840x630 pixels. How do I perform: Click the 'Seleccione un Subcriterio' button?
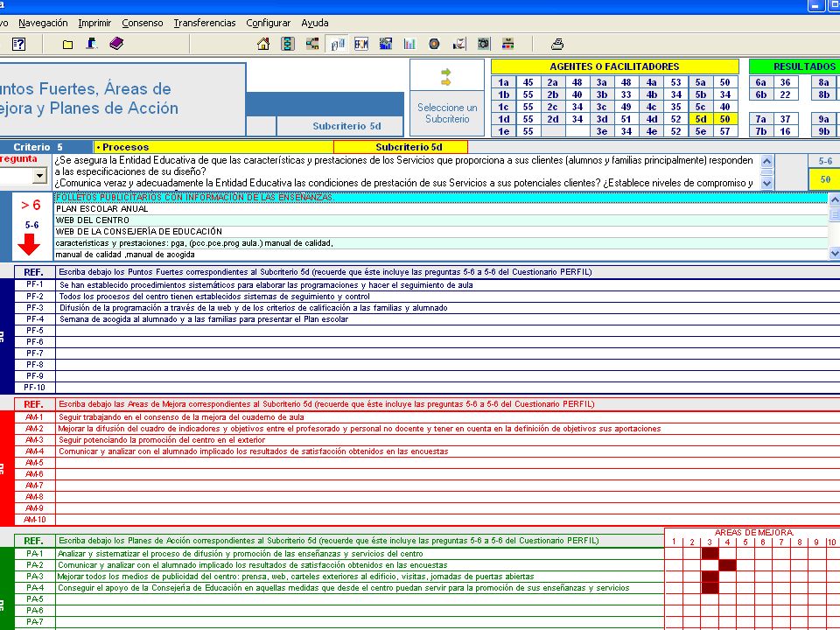pyautogui.click(x=447, y=113)
